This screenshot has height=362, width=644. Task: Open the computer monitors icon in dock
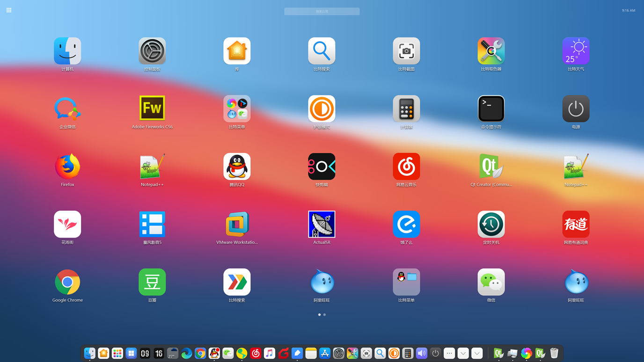(512, 354)
